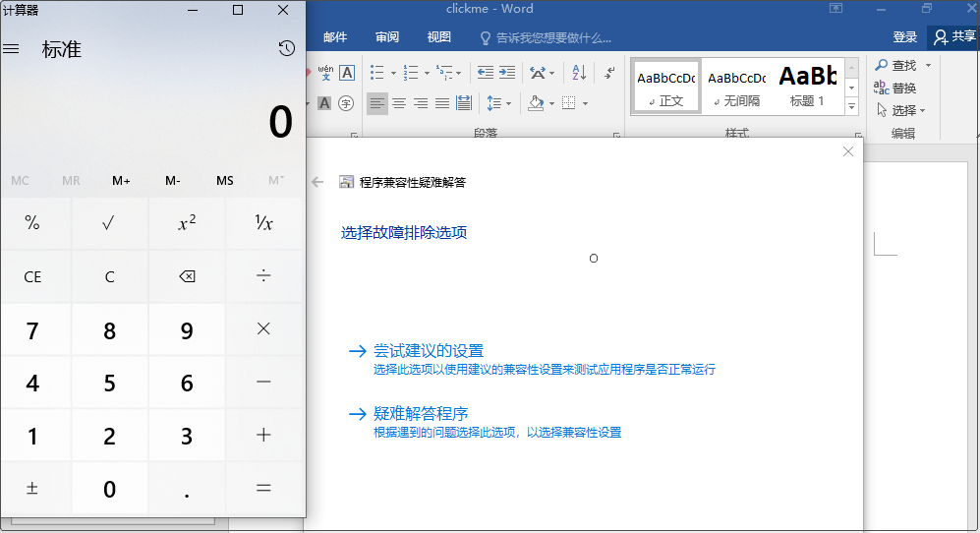Screen dimensions: 980x533
Task: Click the borders icon in Word ribbon
Action: coord(569,103)
